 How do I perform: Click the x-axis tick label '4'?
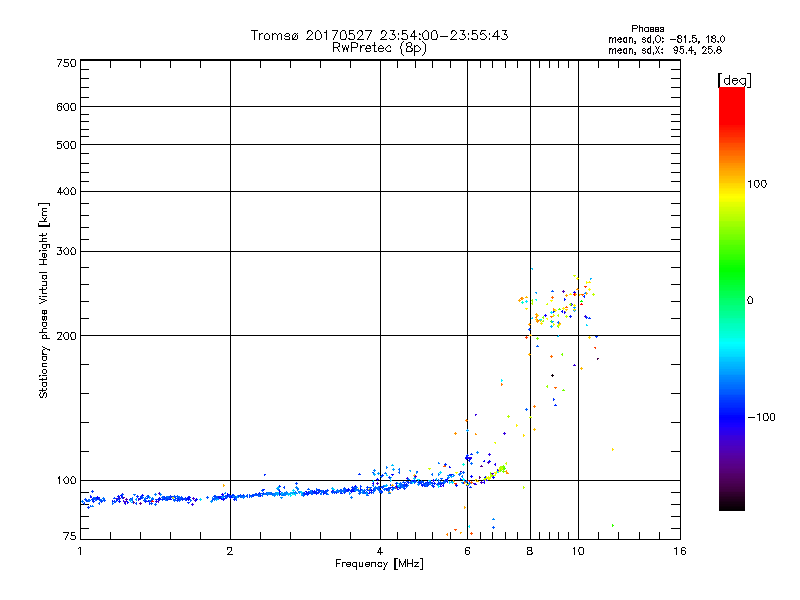[x=380, y=551]
